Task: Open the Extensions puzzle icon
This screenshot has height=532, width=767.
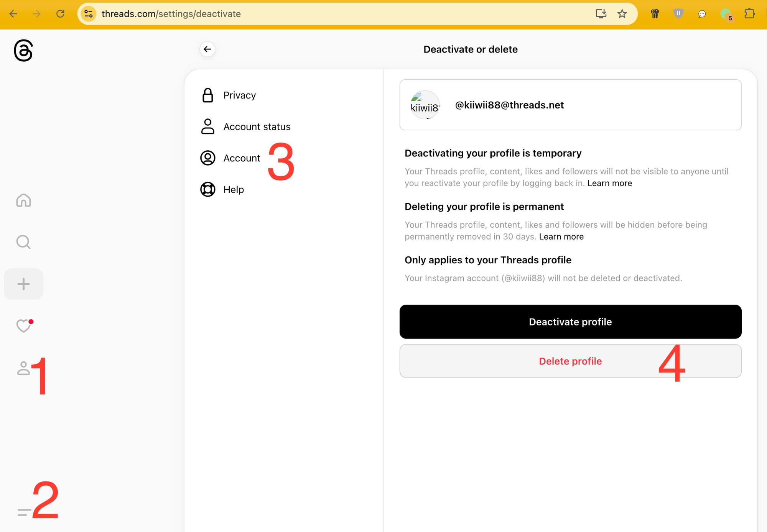Action: 750,14
